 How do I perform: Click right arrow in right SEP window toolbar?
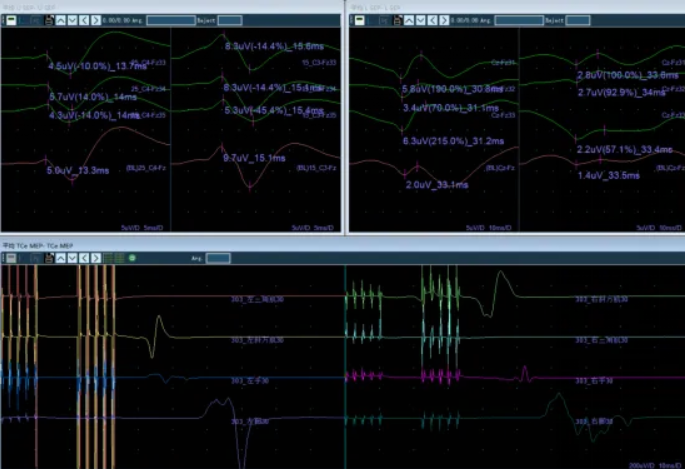[444, 20]
